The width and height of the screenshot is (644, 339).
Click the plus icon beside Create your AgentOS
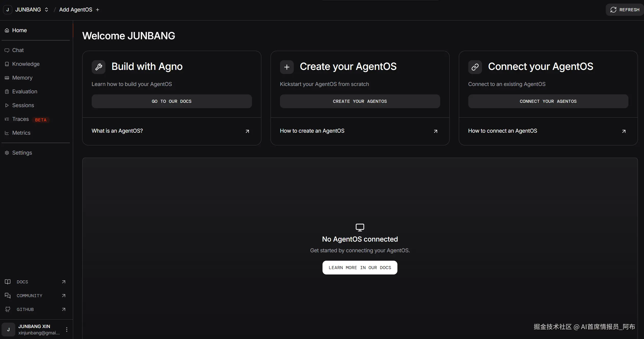[287, 67]
